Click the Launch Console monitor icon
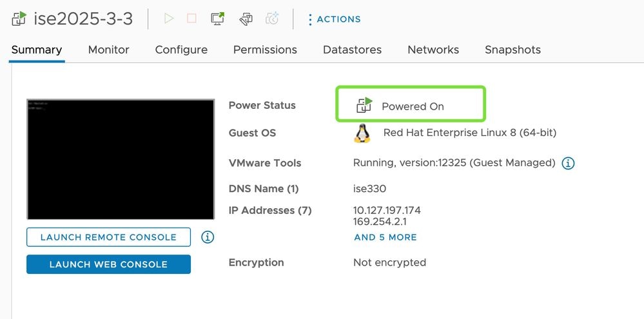Image resolution: width=644 pixels, height=319 pixels. [218, 19]
